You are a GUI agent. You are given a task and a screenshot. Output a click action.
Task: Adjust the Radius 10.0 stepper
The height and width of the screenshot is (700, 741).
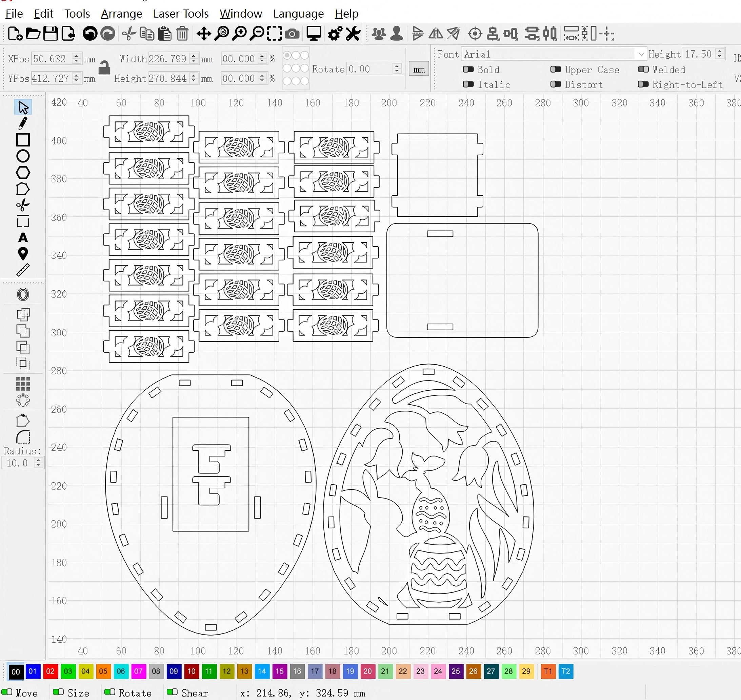(x=38, y=463)
